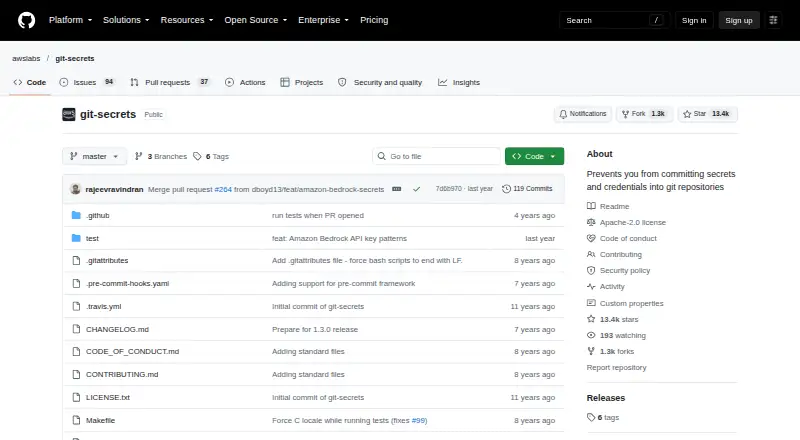
Task: Click the test folder icon
Action: [77, 238]
